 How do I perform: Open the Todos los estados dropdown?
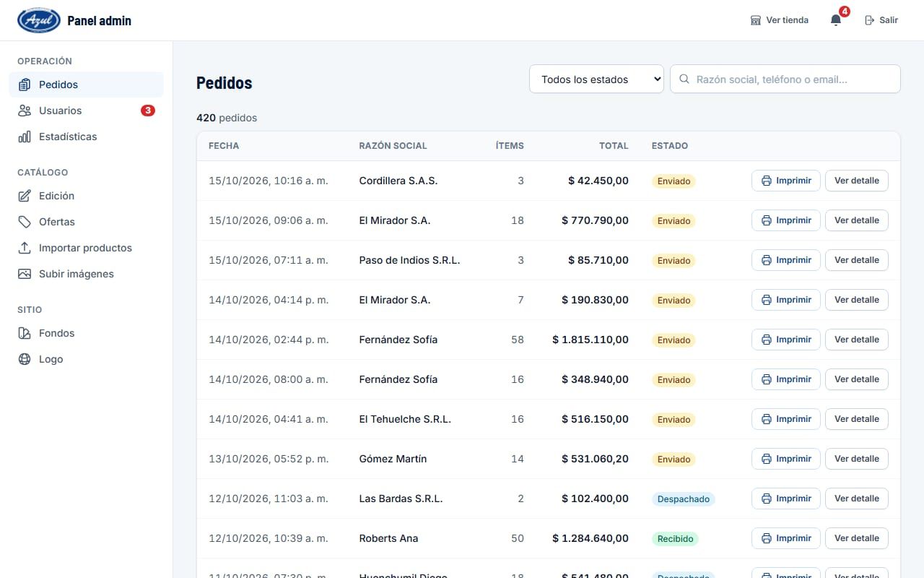tap(597, 79)
